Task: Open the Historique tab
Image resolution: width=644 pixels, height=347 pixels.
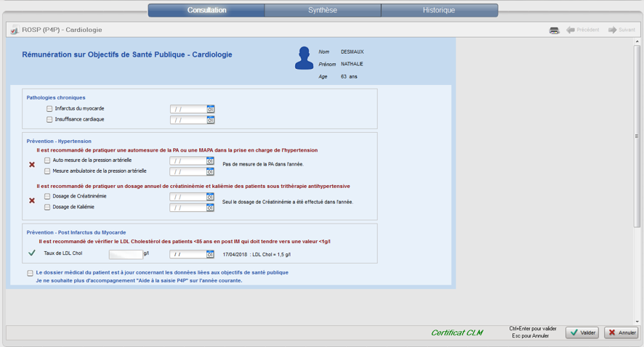Action: pos(439,10)
